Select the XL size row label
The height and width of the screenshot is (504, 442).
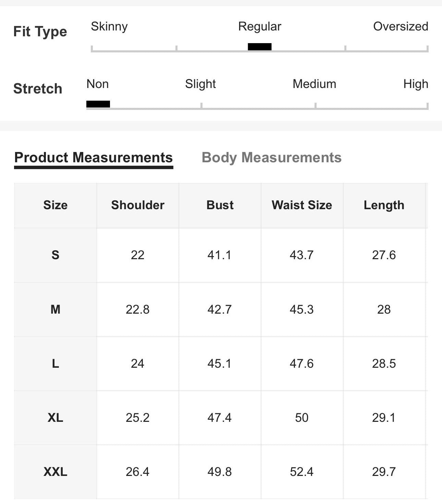click(x=56, y=418)
